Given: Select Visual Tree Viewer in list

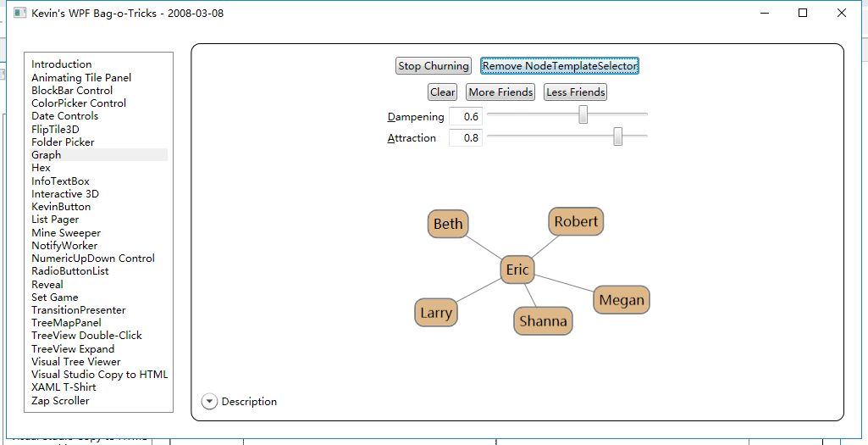Looking at the screenshot, I should pos(76,362).
